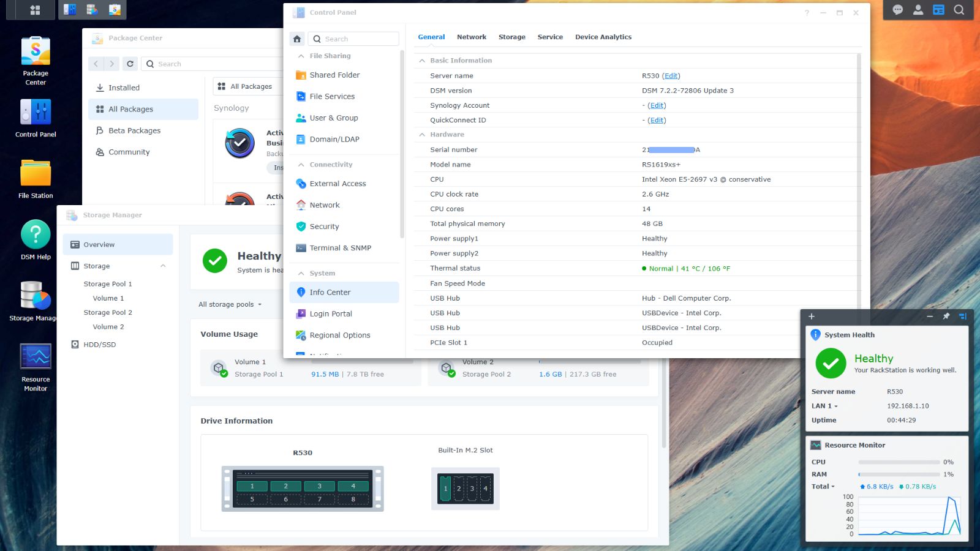Open Security settings
Screen dimensions: 980x551
[x=344, y=227]
